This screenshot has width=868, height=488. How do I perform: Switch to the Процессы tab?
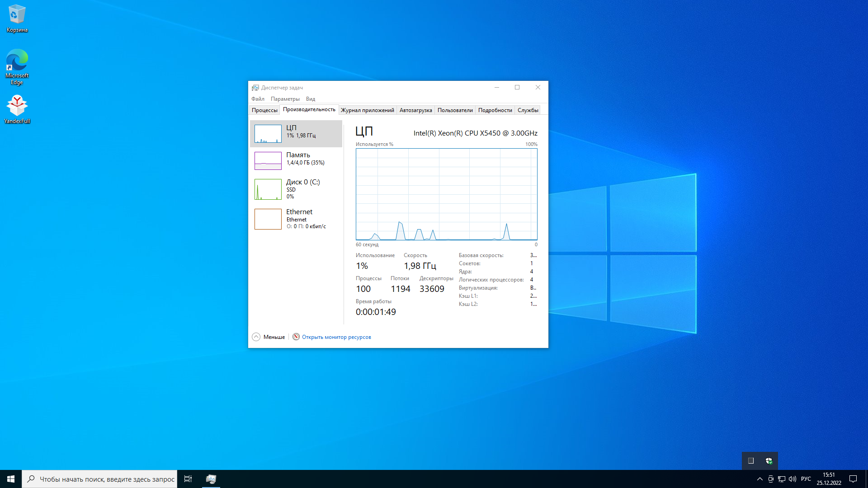(264, 110)
